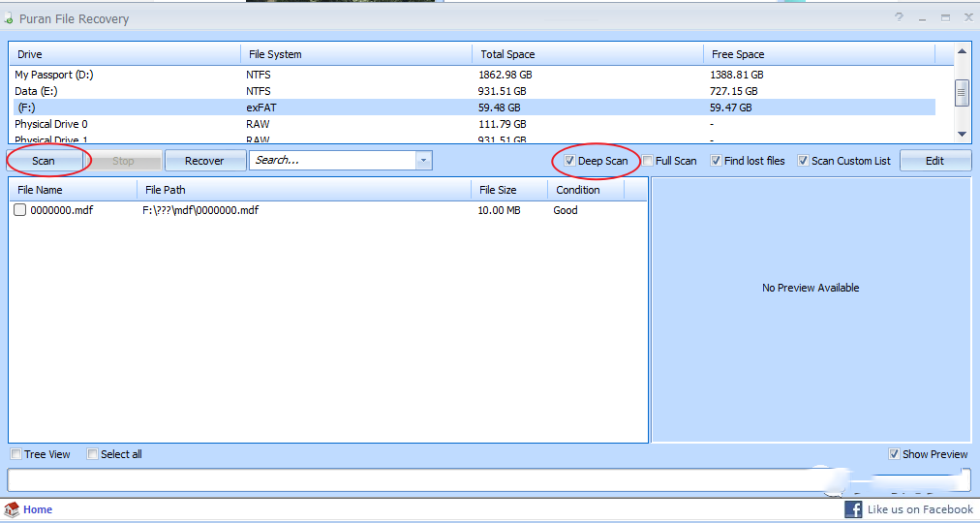The width and height of the screenshot is (980, 523).
Task: Select the F:\???\mdf\0000000.mdf path cell
Action: click(x=200, y=210)
